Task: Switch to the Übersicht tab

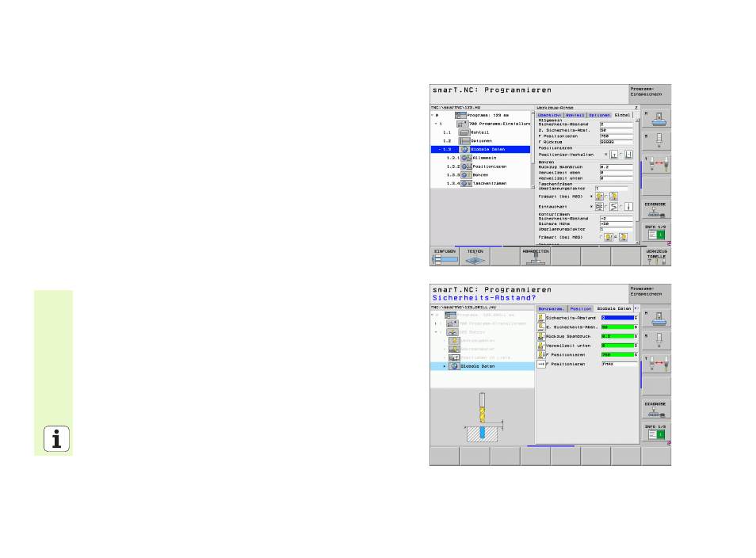Action: click(550, 115)
